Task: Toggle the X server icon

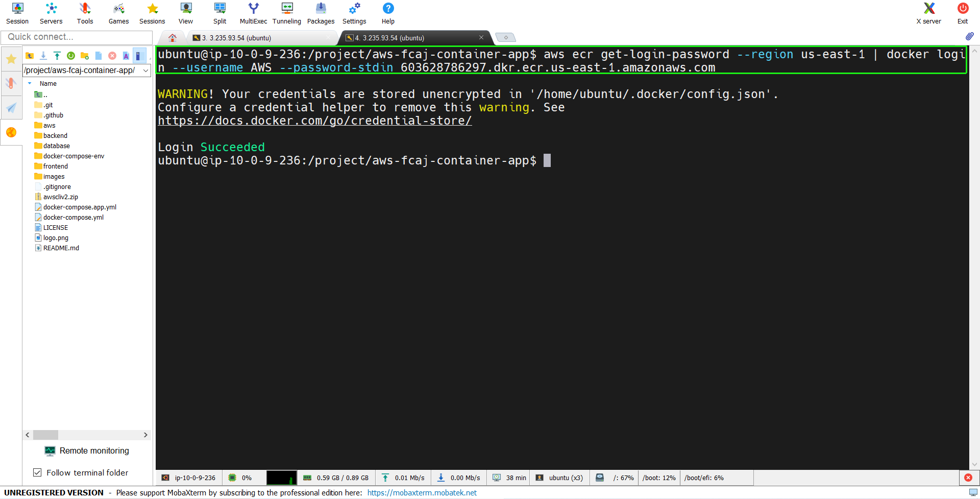Action: tap(928, 14)
